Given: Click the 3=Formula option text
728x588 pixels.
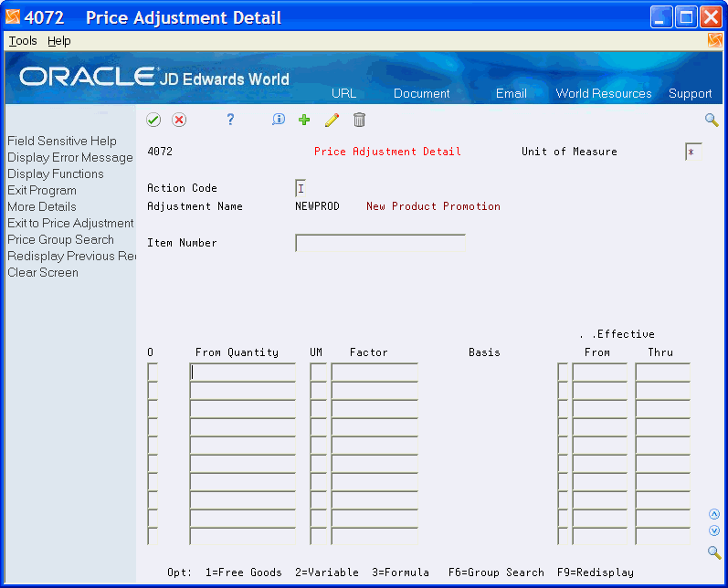Looking at the screenshot, I should click(x=400, y=572).
